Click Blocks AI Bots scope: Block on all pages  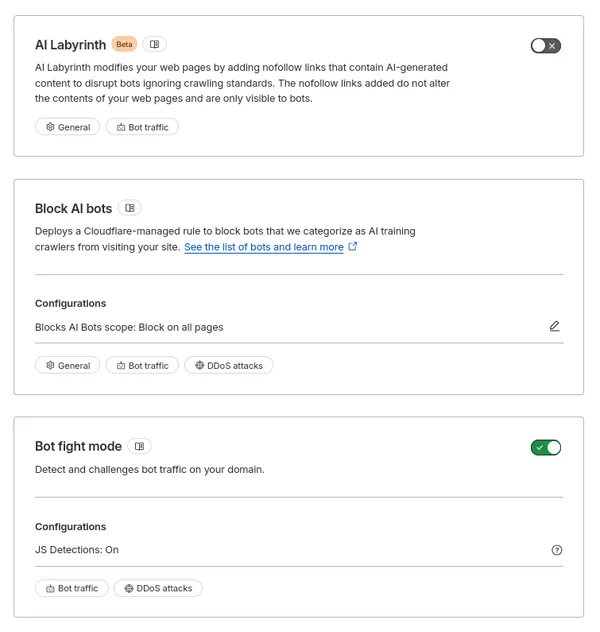129,327
